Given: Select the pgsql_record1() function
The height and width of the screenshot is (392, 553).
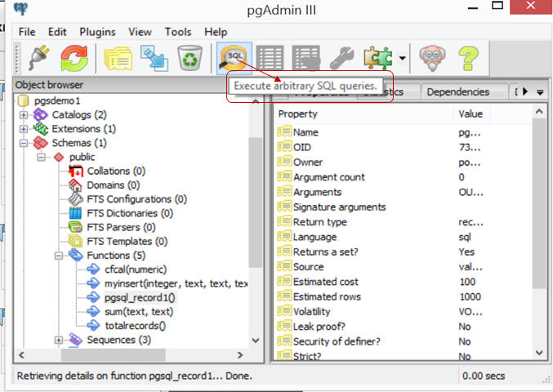Looking at the screenshot, I should pos(140,298).
